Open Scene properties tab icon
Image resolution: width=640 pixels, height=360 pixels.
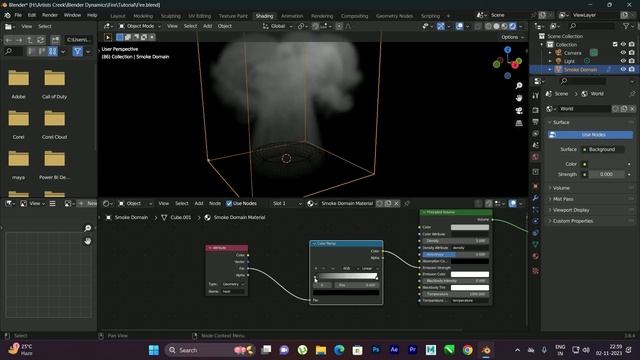coord(536,145)
